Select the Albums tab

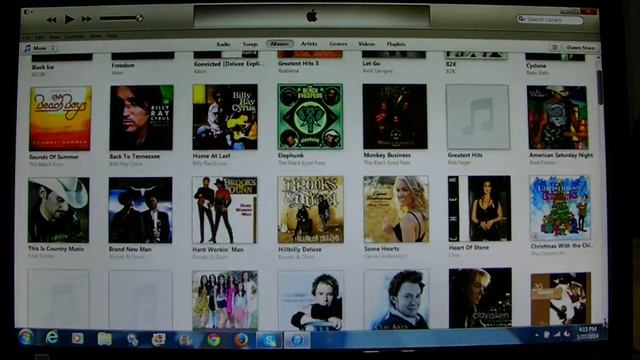pos(280,44)
